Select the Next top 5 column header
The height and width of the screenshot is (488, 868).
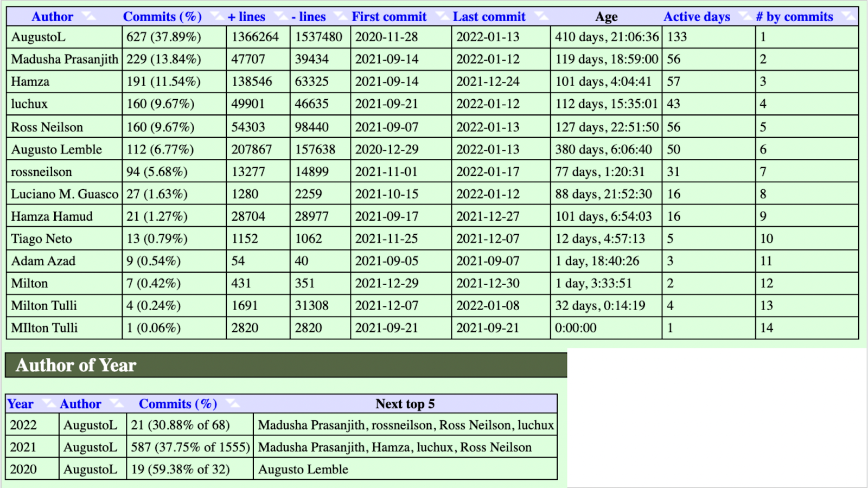[x=405, y=404]
